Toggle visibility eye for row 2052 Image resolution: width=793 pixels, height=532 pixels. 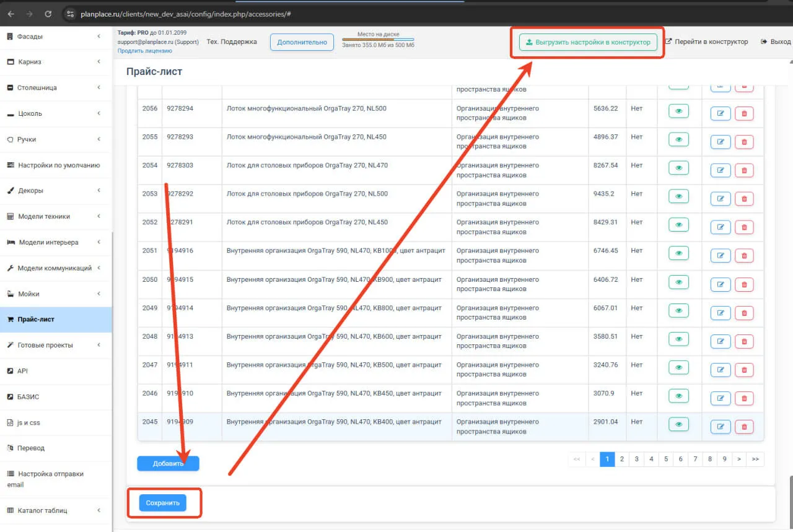pyautogui.click(x=679, y=225)
